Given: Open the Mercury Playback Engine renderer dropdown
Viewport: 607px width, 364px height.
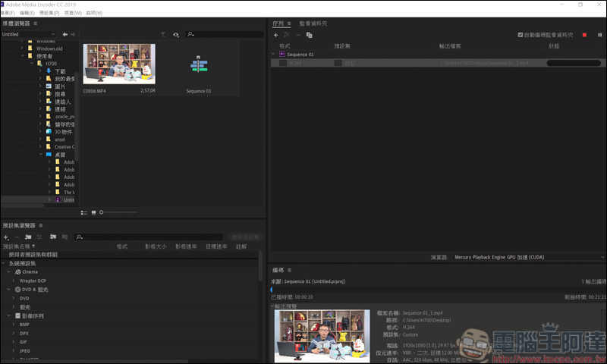Looking at the screenshot, I should [x=527, y=257].
